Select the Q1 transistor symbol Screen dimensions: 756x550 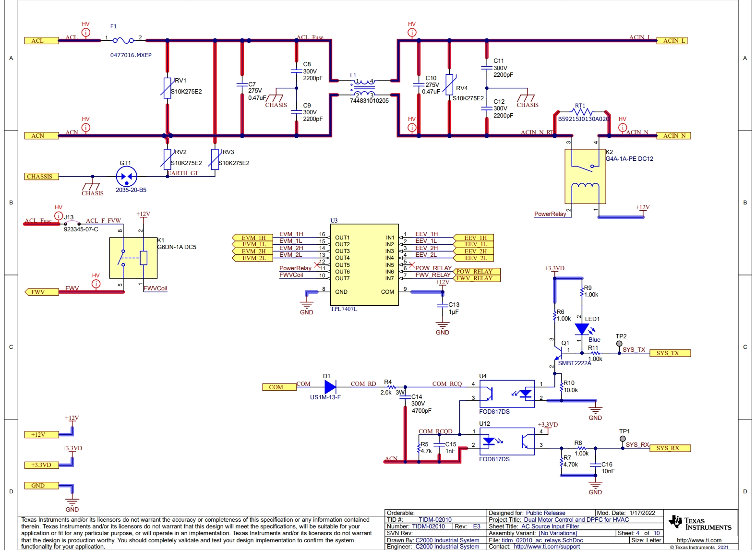(559, 354)
